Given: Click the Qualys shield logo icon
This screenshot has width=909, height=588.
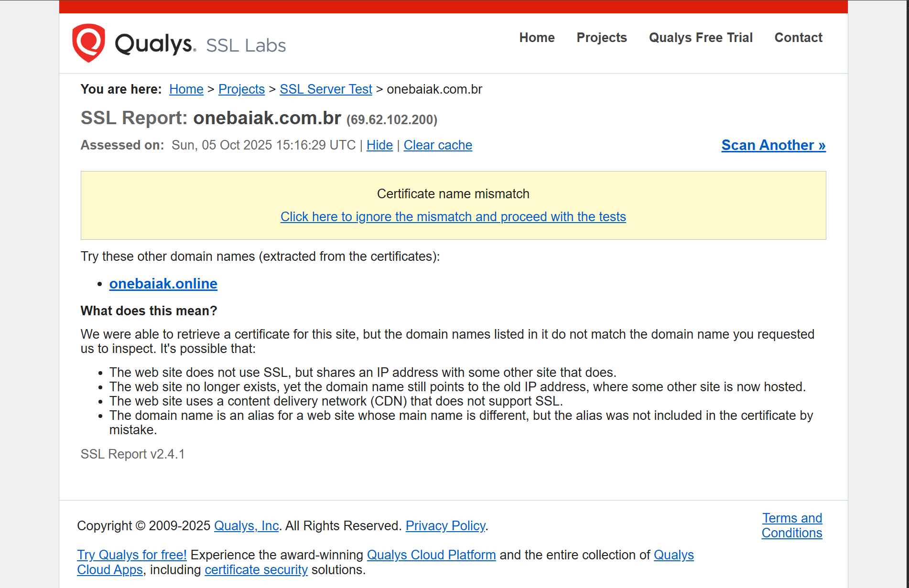Looking at the screenshot, I should coord(88,43).
